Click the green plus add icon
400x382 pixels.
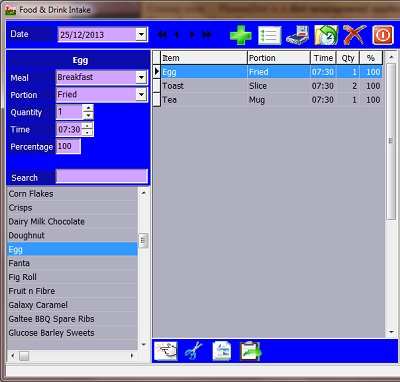(241, 35)
